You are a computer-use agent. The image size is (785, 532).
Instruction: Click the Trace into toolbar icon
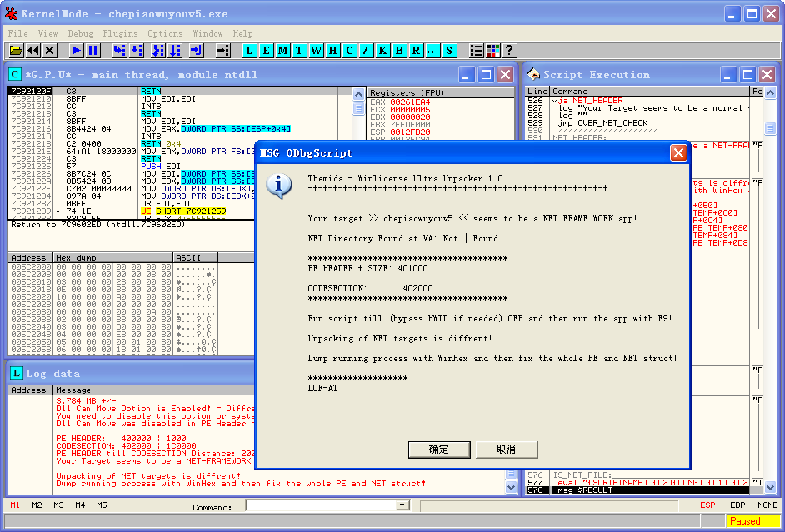click(x=158, y=50)
